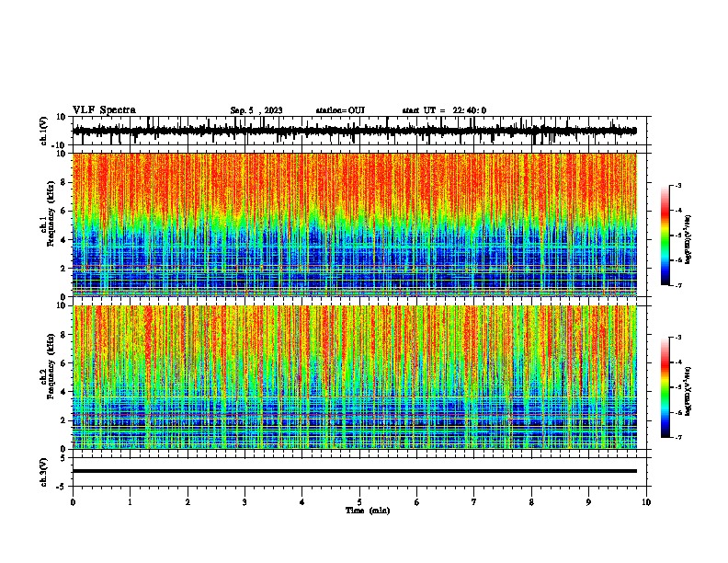The image size is (728, 563).
Task: Click the "VLF Spectra" plot title
Action: click(104, 110)
